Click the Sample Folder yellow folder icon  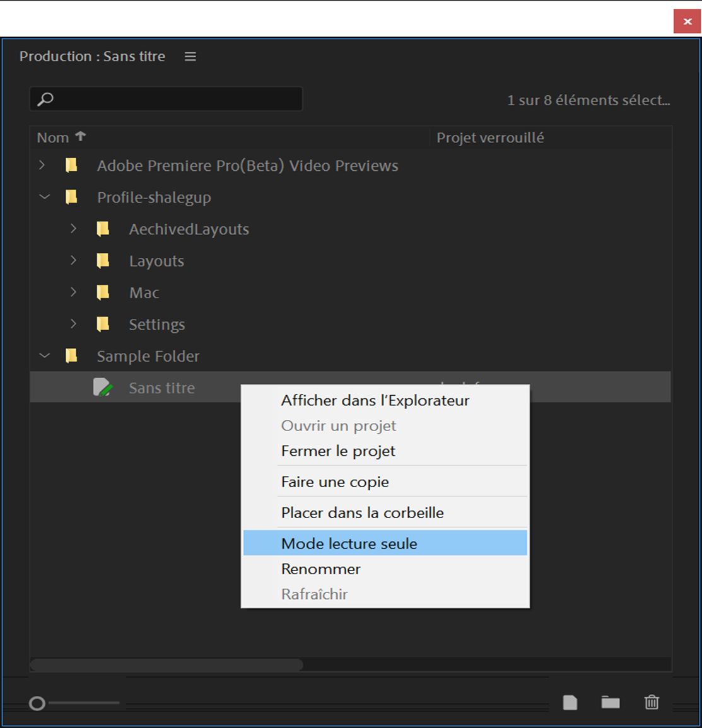point(71,355)
